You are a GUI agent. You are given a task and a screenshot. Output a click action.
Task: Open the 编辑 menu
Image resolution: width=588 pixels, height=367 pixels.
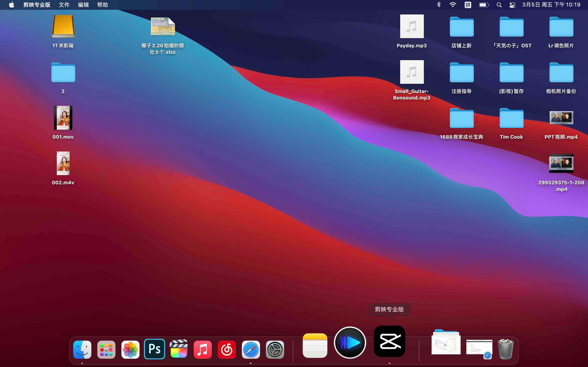point(83,5)
